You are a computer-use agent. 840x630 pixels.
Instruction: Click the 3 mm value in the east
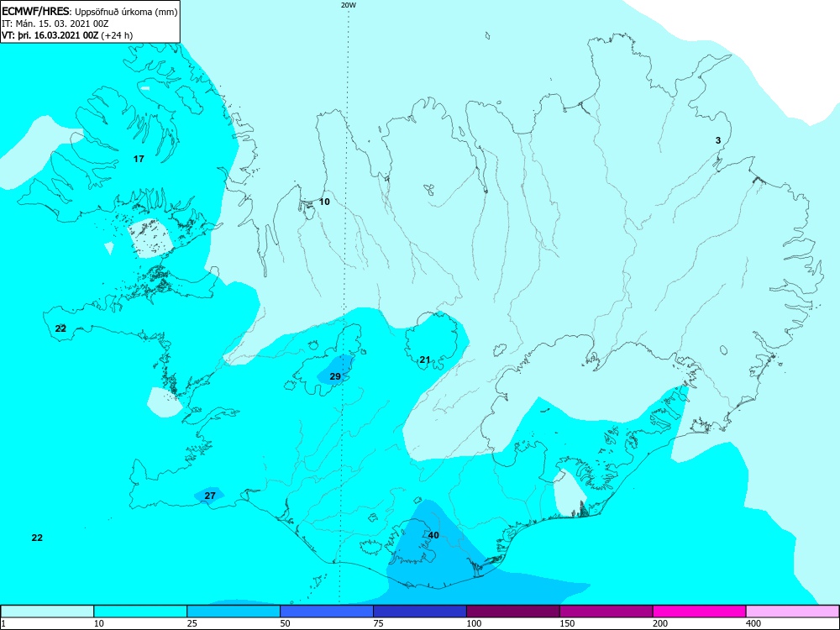pyautogui.click(x=718, y=140)
